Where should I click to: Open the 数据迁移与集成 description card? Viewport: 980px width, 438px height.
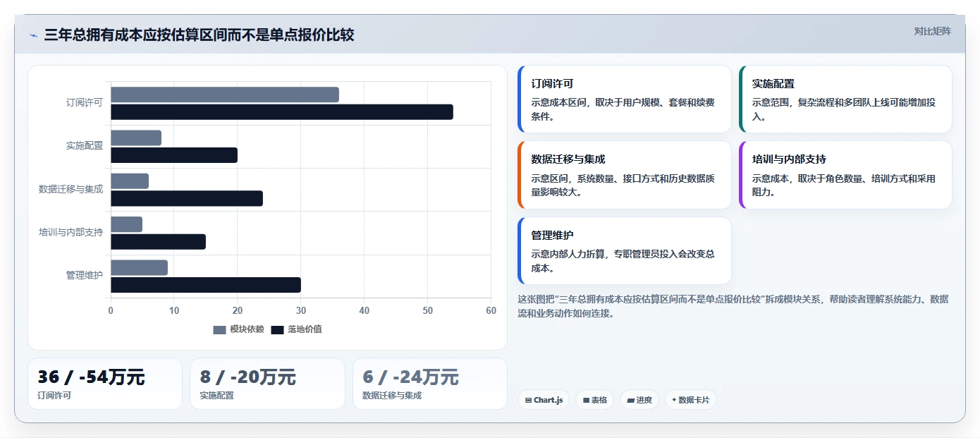click(x=624, y=175)
